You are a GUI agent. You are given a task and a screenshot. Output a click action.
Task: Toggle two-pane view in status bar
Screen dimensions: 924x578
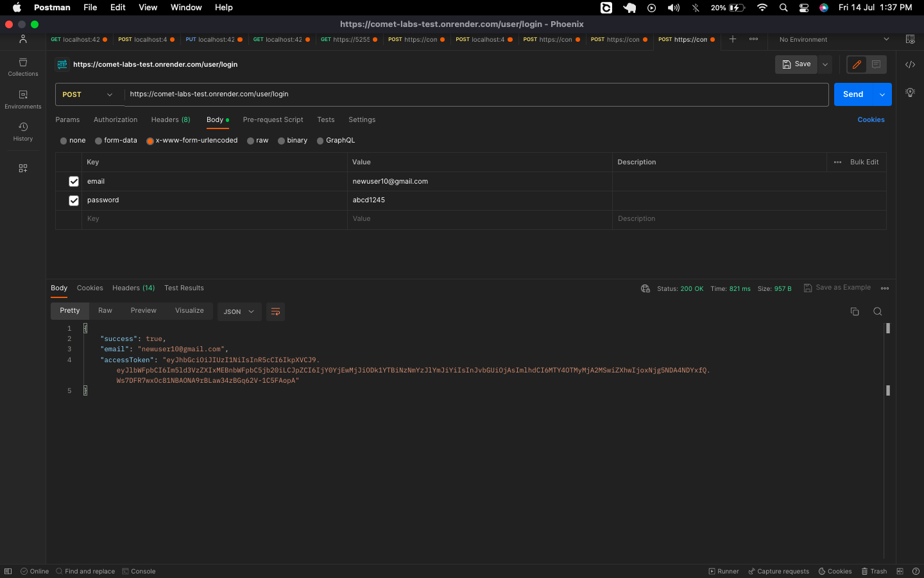[900, 571]
